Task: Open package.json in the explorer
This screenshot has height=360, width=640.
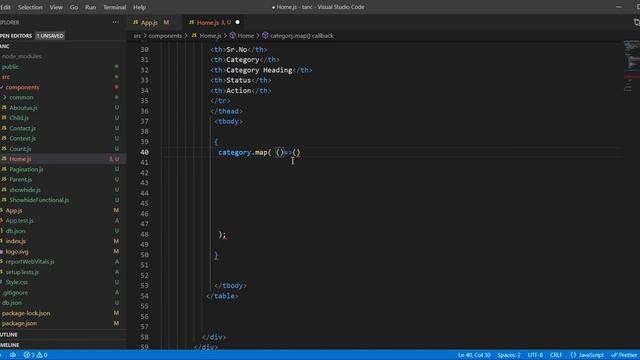Action: (19, 323)
